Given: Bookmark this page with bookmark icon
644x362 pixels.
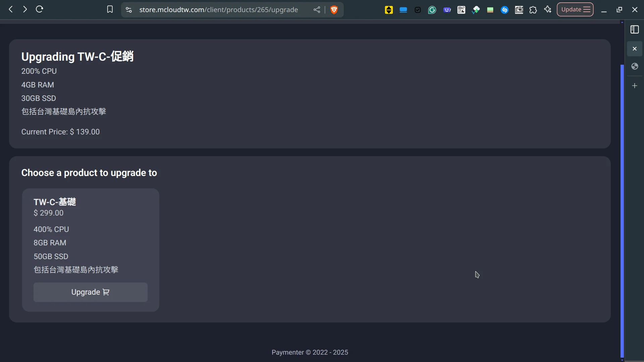Looking at the screenshot, I should (x=110, y=10).
